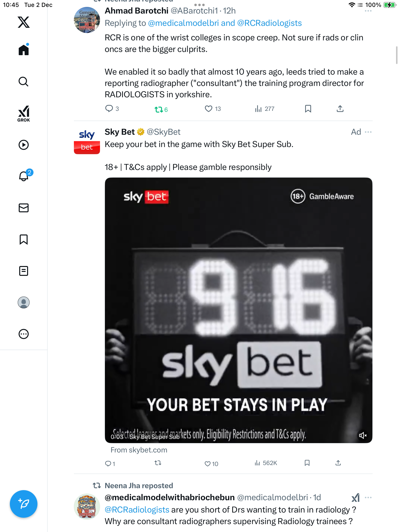
Task: Open the @RCRadiologists mention link
Action: (x=137, y=510)
